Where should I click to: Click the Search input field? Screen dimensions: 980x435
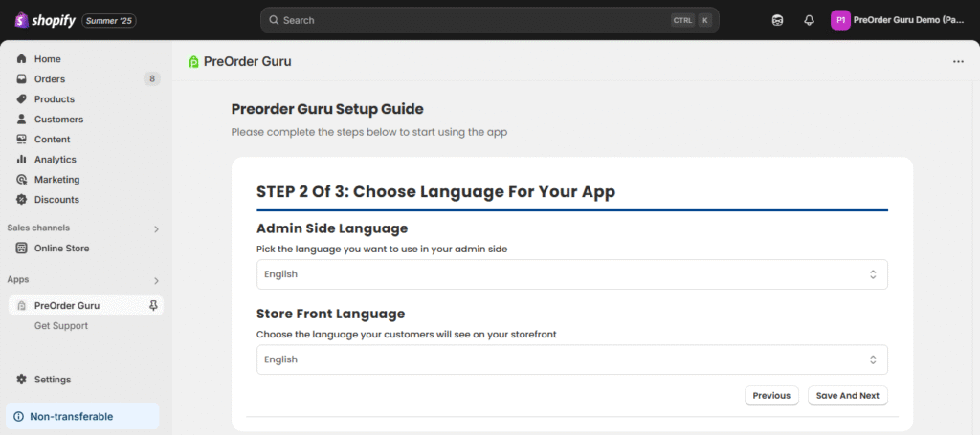pyautogui.click(x=469, y=20)
